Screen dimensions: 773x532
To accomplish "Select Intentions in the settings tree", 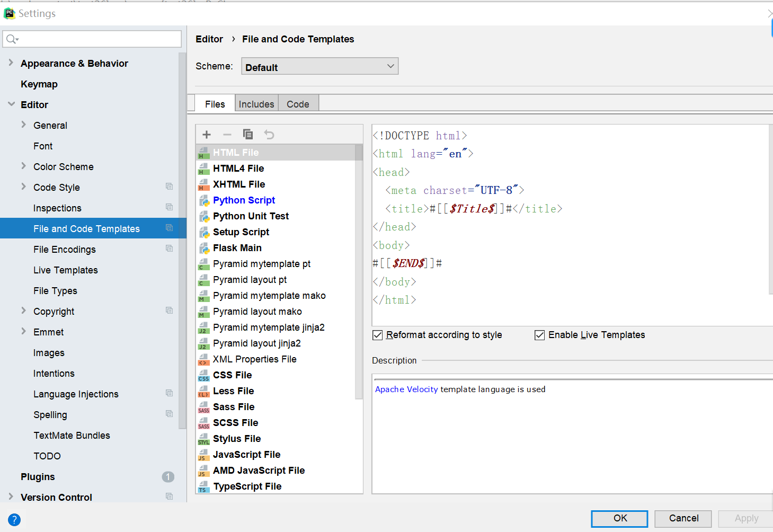I will coord(54,374).
